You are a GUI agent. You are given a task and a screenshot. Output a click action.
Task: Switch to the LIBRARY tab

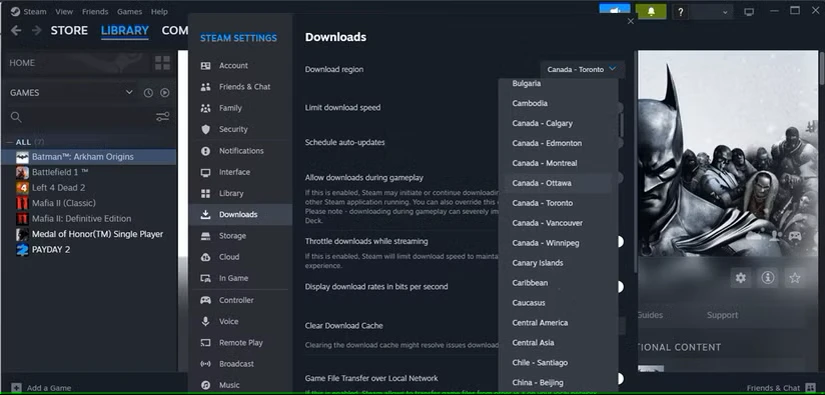tap(125, 31)
